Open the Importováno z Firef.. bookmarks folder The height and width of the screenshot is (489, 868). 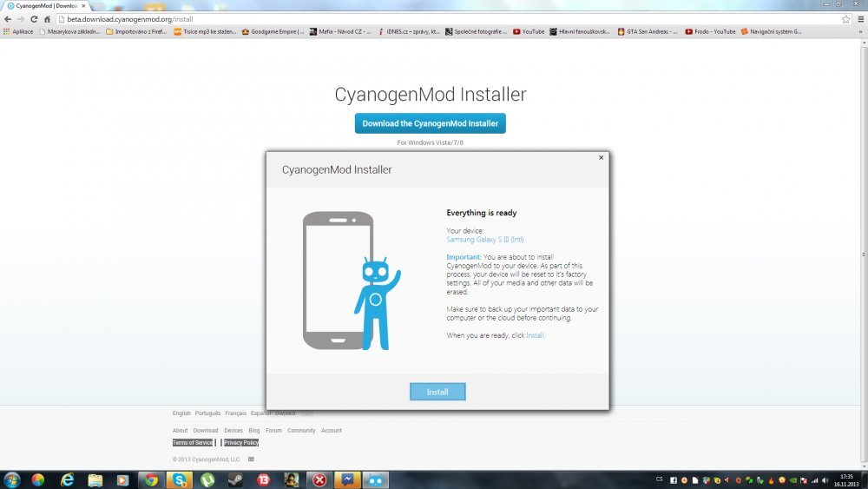tap(135, 31)
